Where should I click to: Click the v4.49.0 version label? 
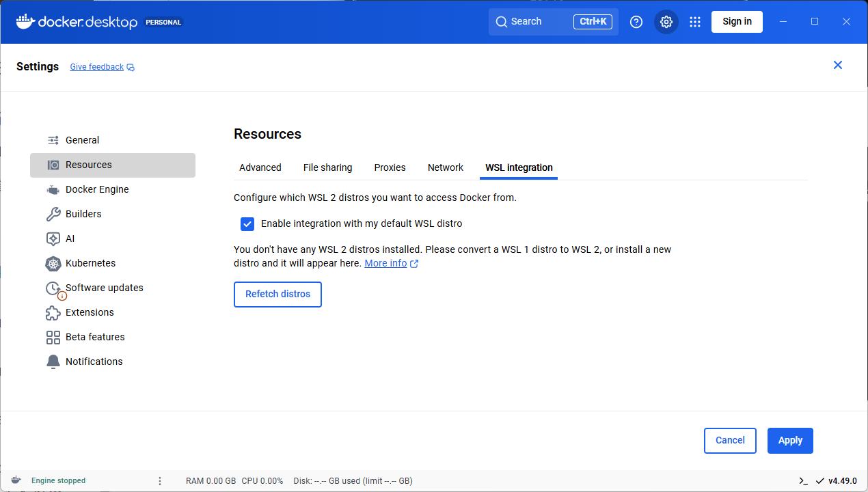point(843,480)
